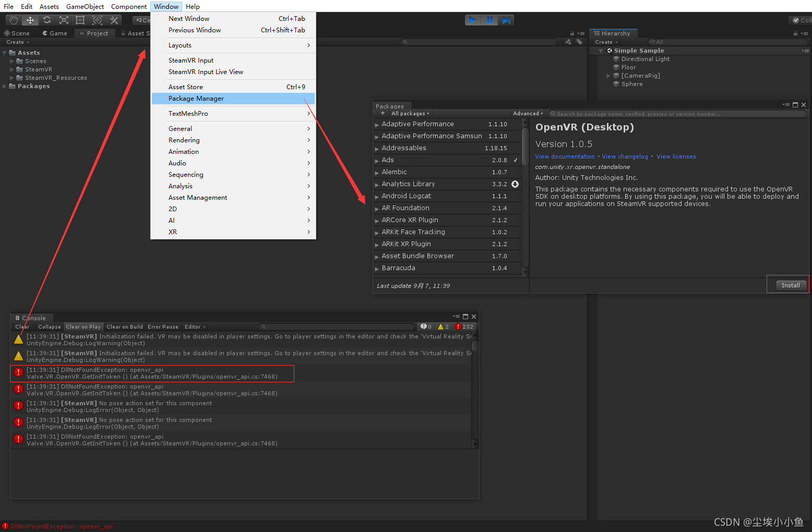Open the Editor dropdown in the Console
Screen dimensions: 812x532
[x=195, y=327]
